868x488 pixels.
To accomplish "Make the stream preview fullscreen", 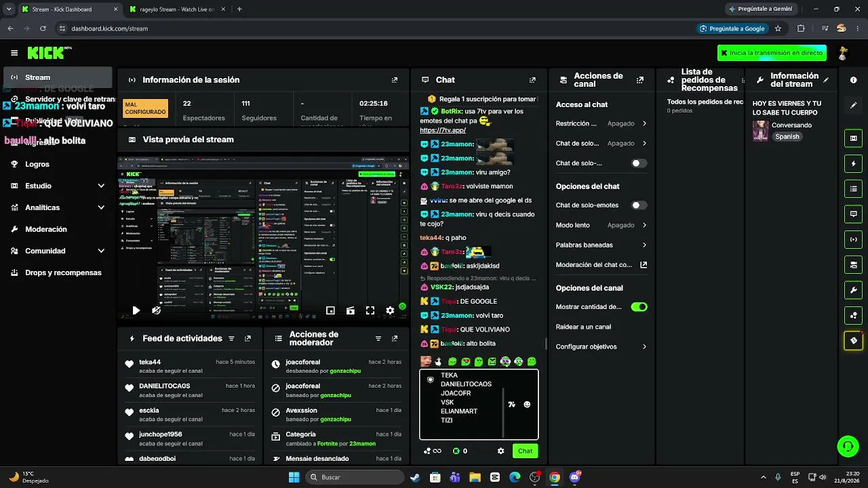I will tap(370, 310).
